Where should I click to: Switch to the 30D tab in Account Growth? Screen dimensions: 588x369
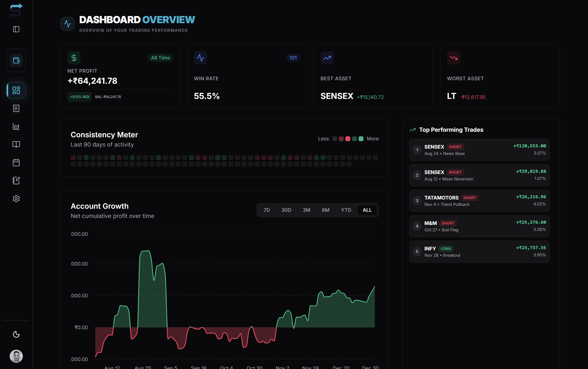pos(286,210)
